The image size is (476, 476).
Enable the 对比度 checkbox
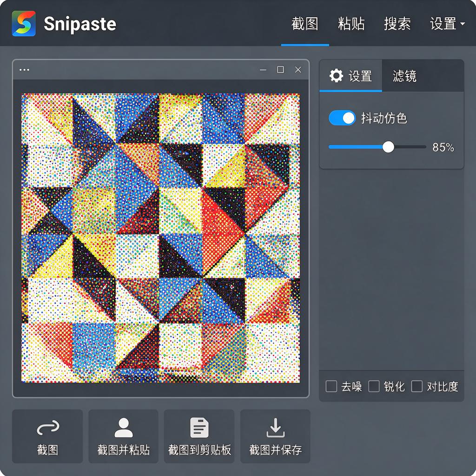pos(417,386)
